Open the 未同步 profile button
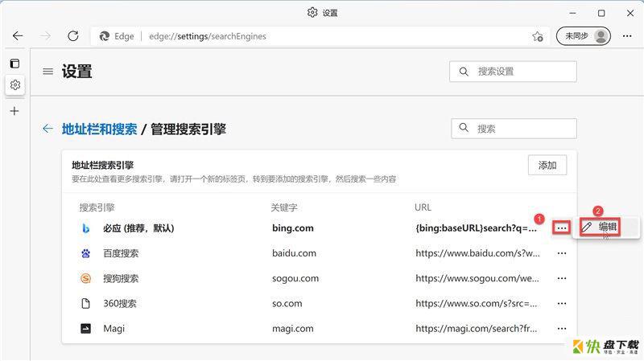Screen dimensions: 644x361 coord(583,36)
